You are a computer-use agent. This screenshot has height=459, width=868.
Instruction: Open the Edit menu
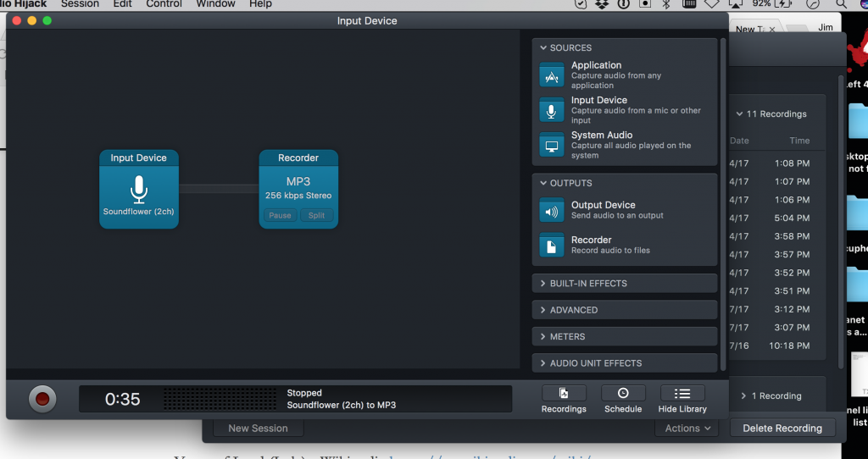tap(122, 4)
